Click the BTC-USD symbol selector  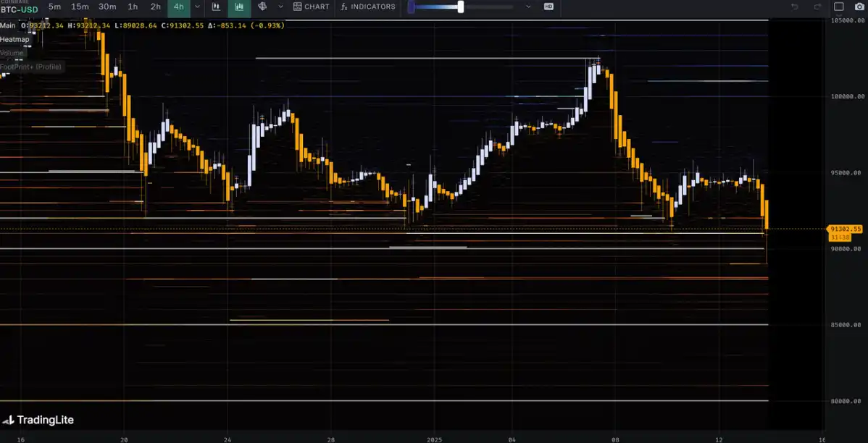click(x=20, y=9)
